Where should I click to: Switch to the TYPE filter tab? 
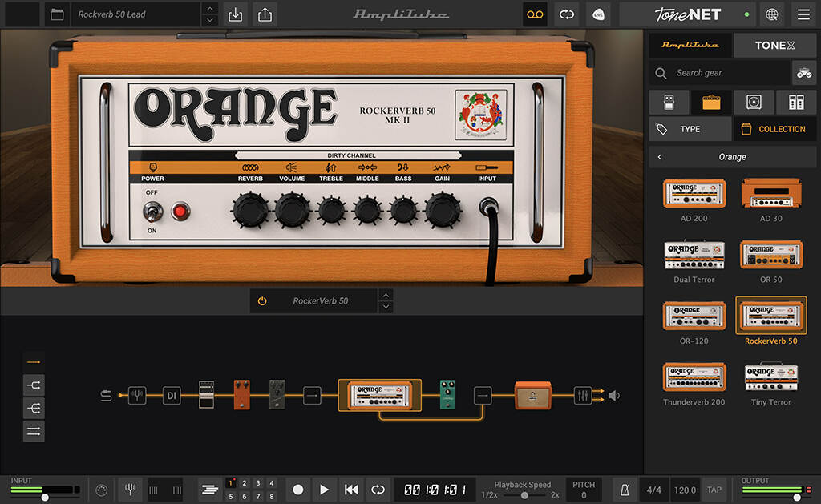[690, 128]
